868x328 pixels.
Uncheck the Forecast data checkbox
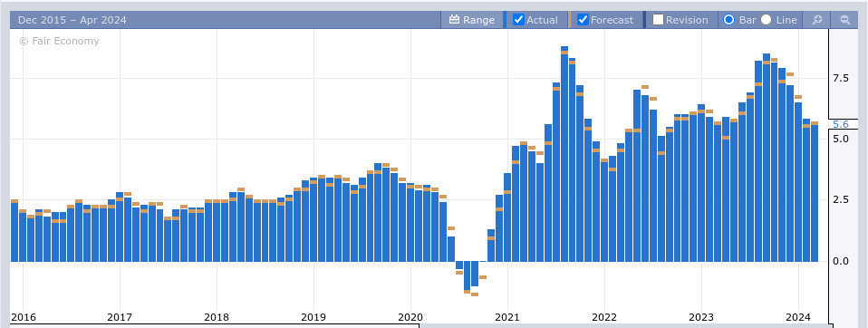pyautogui.click(x=583, y=20)
